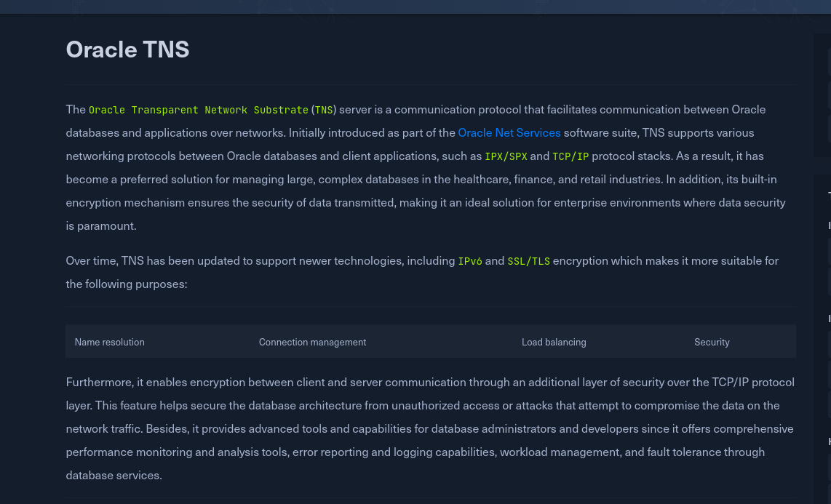Select the Connection management table cell
This screenshot has height=504, width=831.
312,342
